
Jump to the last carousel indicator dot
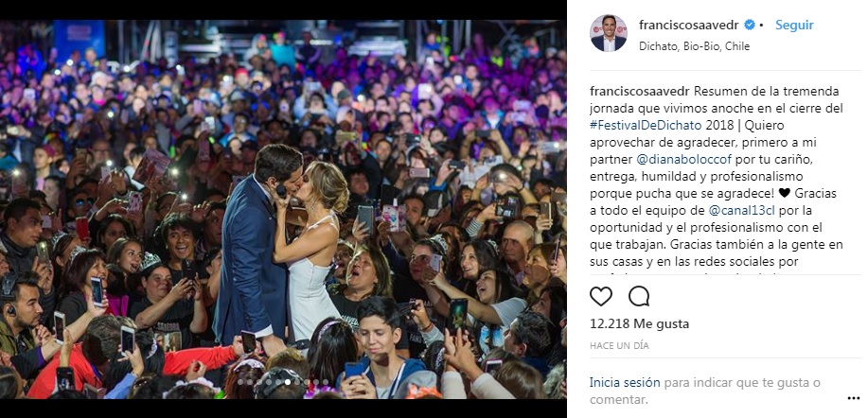pyautogui.click(x=328, y=382)
